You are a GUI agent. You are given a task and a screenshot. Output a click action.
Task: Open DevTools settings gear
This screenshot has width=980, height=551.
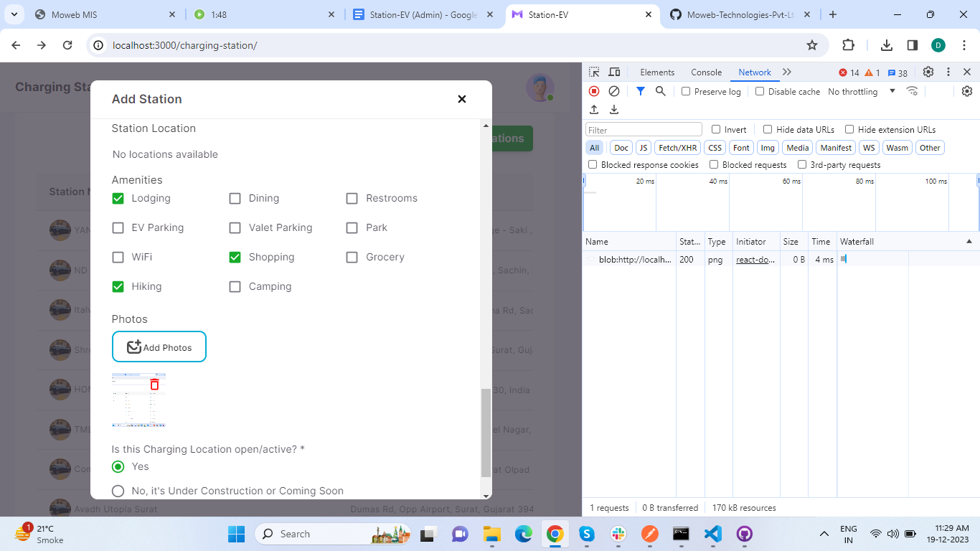pos(928,72)
